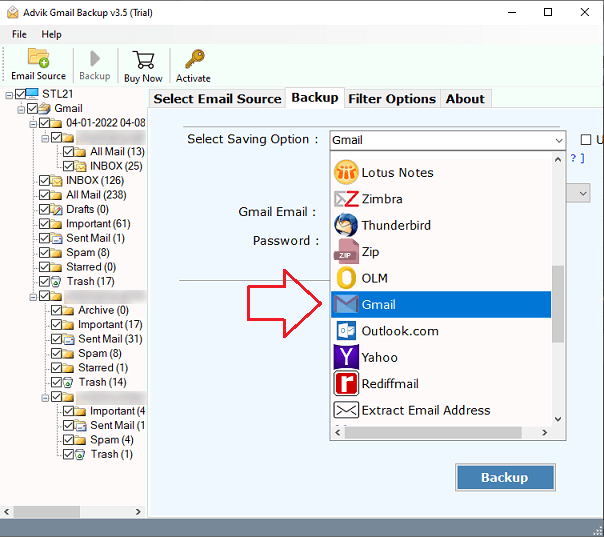Select Important (17) folder

pyautogui.click(x=110, y=325)
